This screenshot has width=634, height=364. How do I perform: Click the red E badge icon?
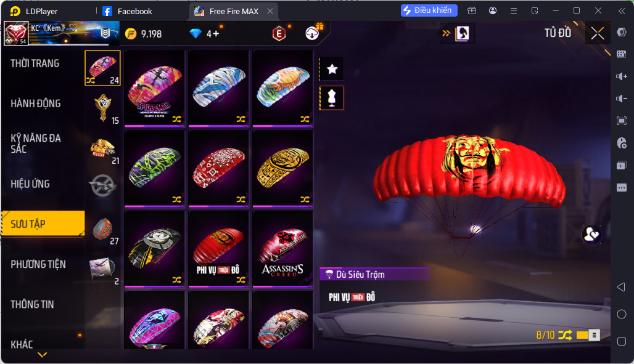(279, 33)
